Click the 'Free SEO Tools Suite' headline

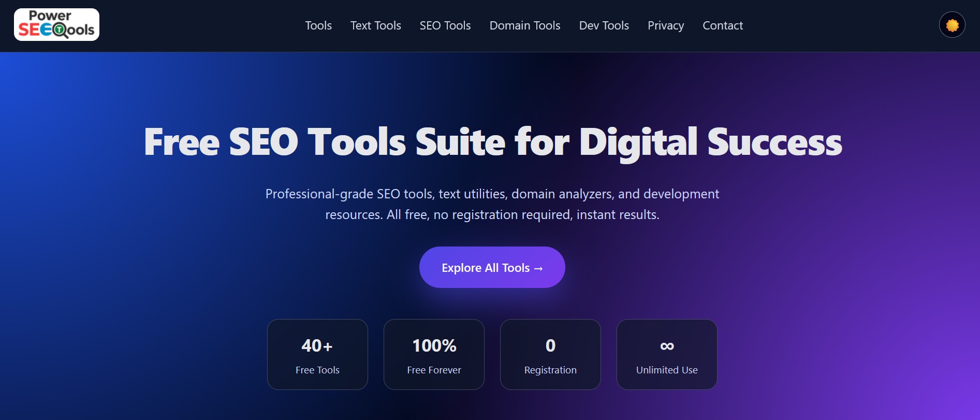pos(492,142)
